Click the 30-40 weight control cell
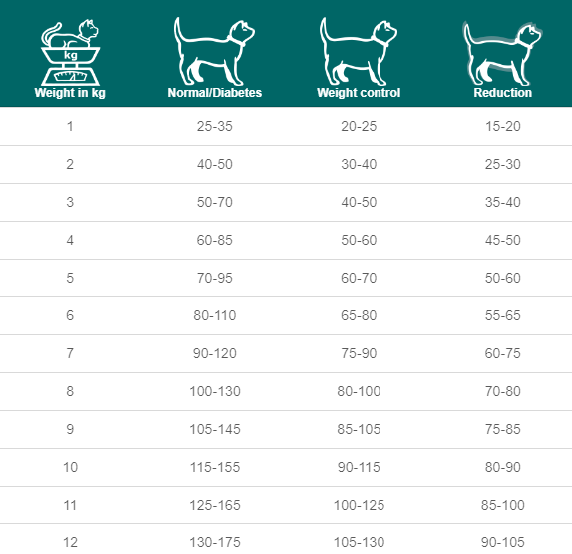The width and height of the screenshot is (572, 554). point(359,164)
